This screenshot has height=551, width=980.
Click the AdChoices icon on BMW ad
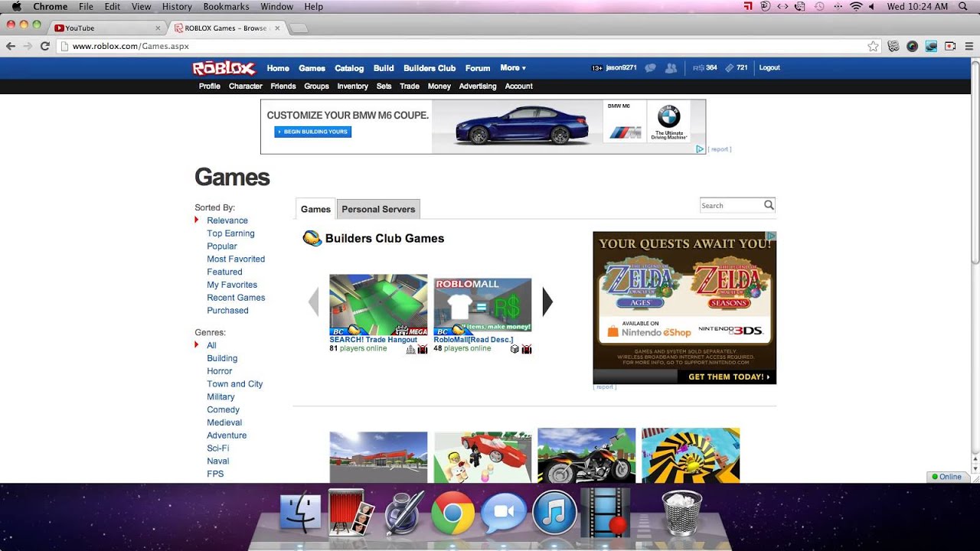tap(700, 149)
